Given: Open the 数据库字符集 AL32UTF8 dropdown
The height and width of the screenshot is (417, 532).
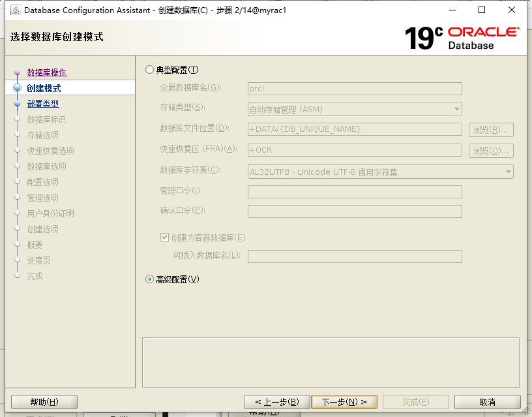Looking at the screenshot, I should pyautogui.click(x=380, y=172).
